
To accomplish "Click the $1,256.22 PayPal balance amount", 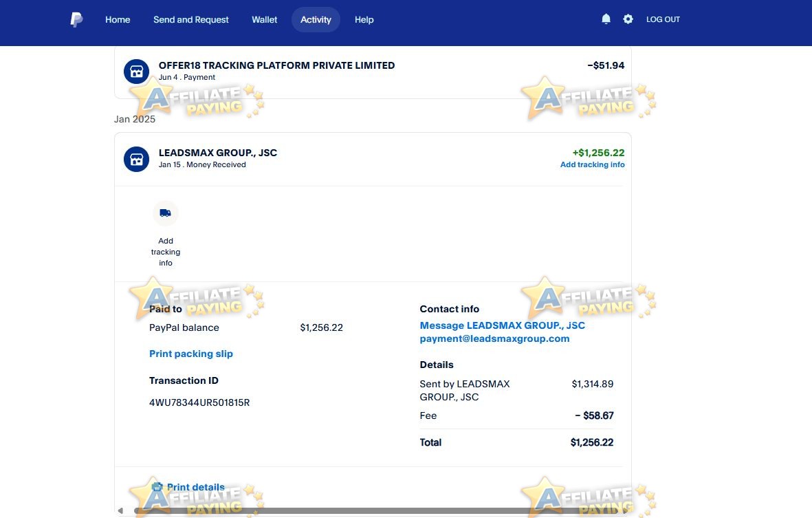I will pos(322,327).
